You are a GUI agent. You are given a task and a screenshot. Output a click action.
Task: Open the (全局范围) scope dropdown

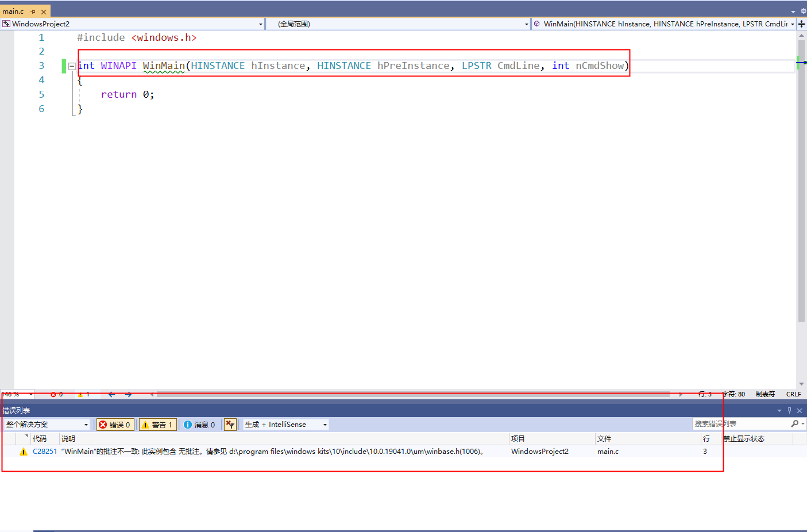(x=527, y=24)
